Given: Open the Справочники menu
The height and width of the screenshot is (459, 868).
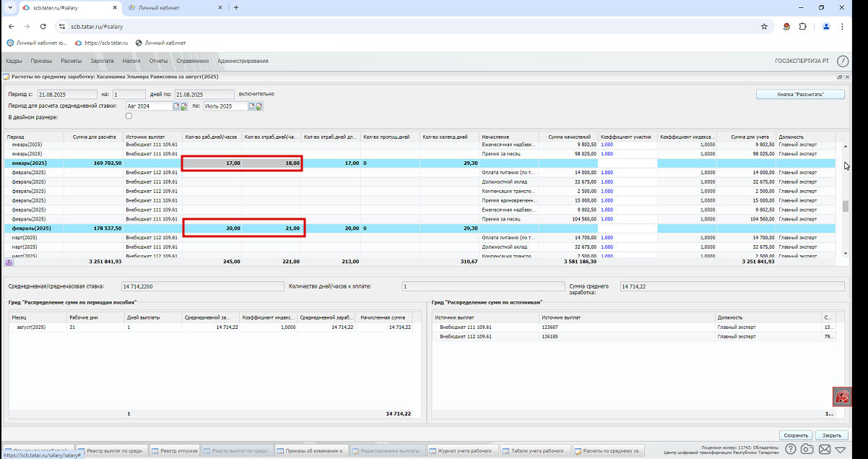Looking at the screenshot, I should click(193, 61).
